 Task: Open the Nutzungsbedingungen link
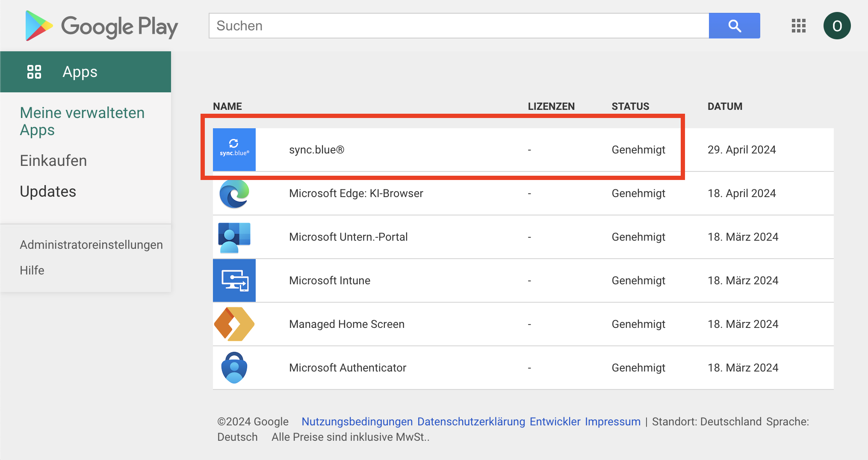click(357, 422)
